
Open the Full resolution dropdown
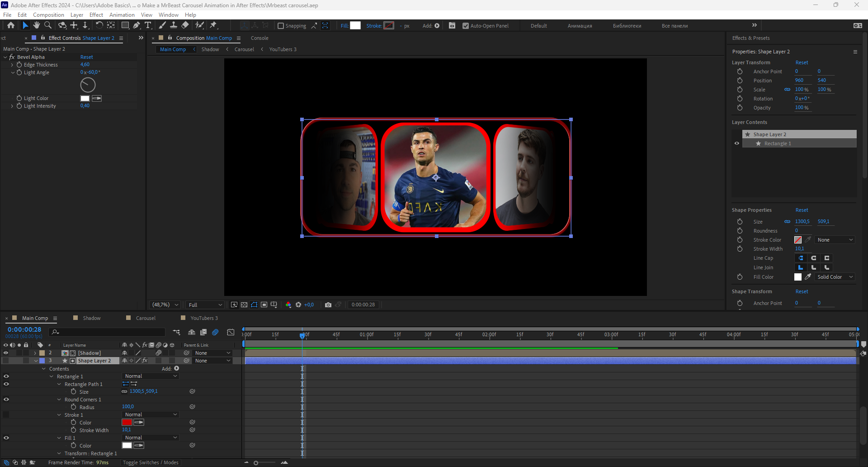pos(205,305)
